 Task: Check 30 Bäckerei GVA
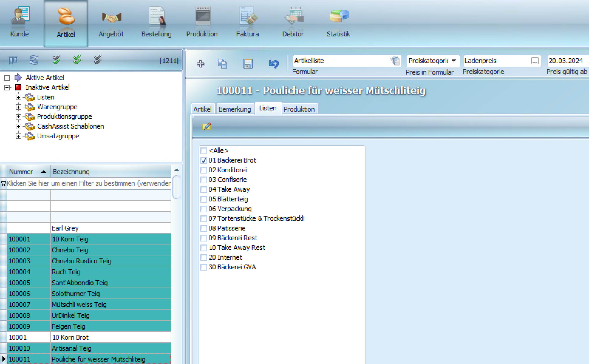(x=204, y=267)
